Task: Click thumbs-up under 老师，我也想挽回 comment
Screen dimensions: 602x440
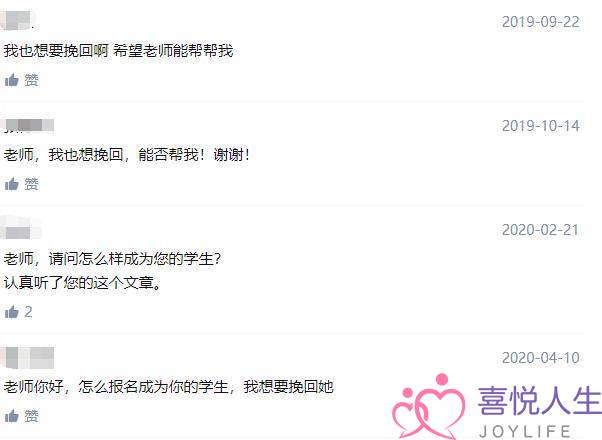Action: (x=12, y=184)
